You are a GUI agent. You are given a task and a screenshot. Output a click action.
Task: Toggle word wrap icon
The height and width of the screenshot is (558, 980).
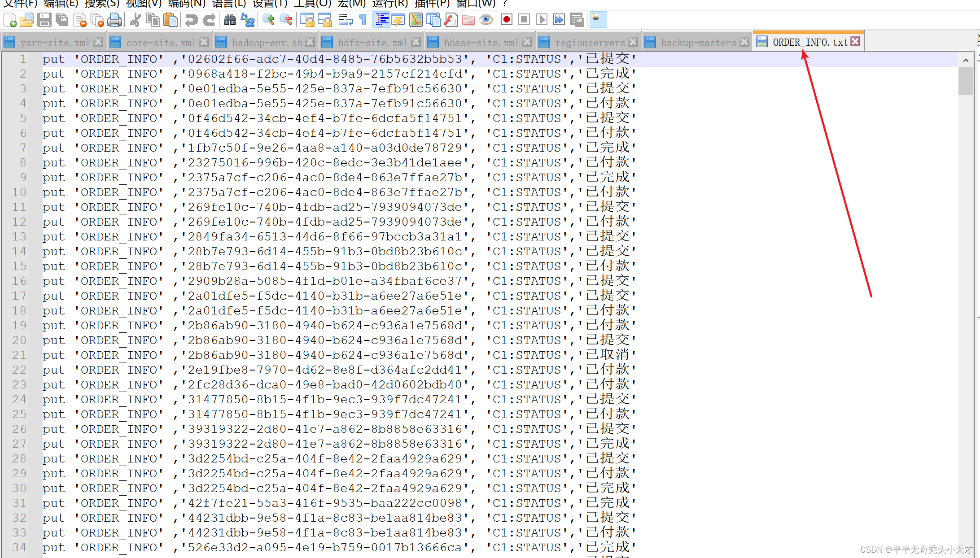coord(345,20)
